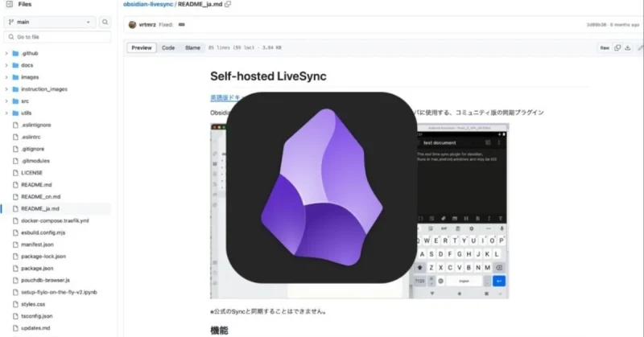Download raw file icon

pyautogui.click(x=628, y=47)
